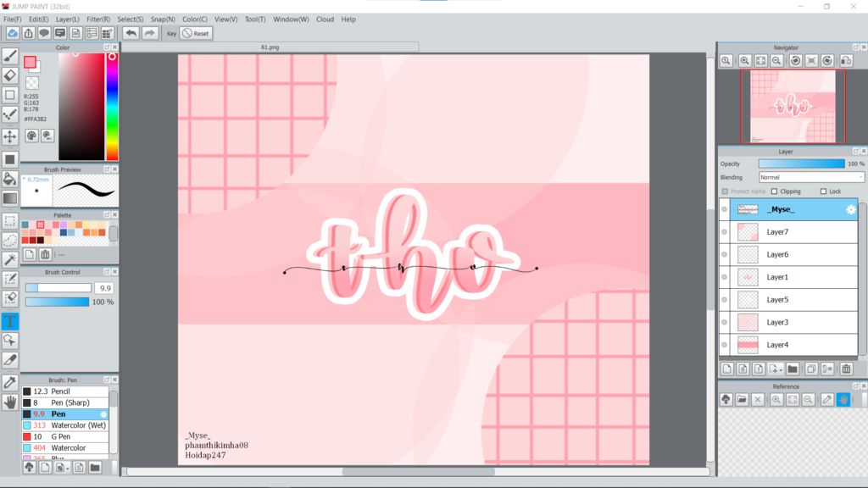Select the G Pen brush
Image resolution: width=868 pixels, height=488 pixels.
[65, 436]
